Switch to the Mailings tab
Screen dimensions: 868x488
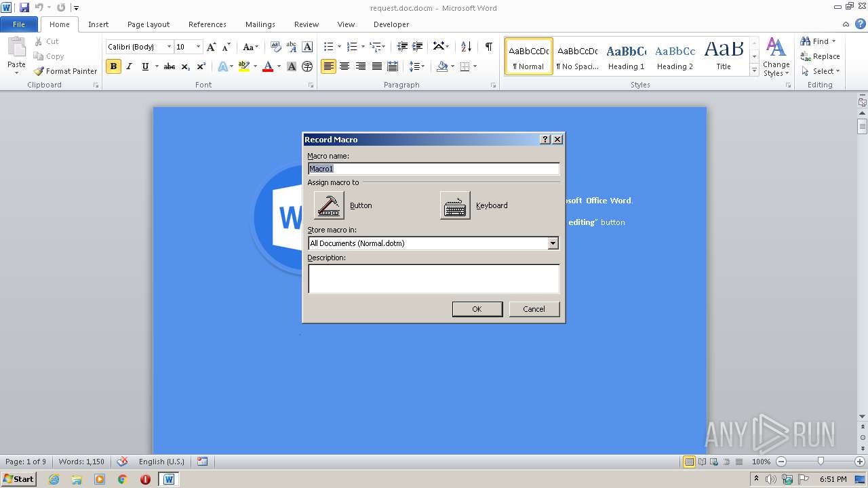point(260,24)
